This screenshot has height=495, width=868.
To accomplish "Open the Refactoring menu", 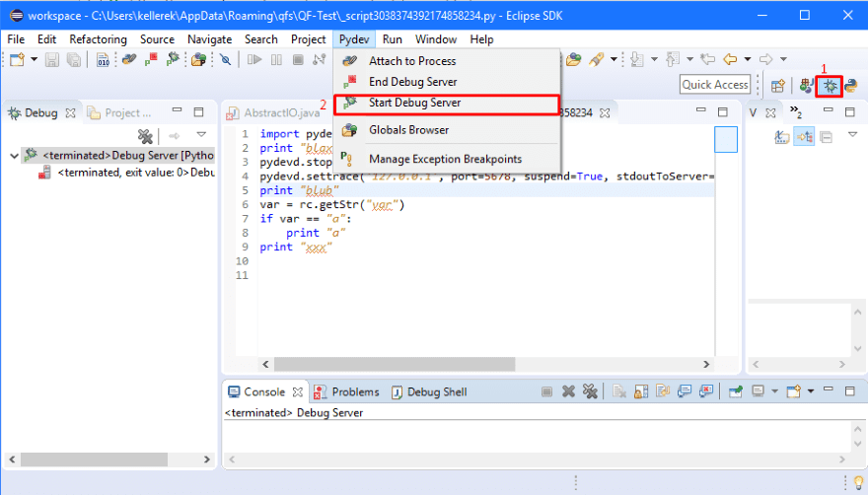I will click(98, 39).
